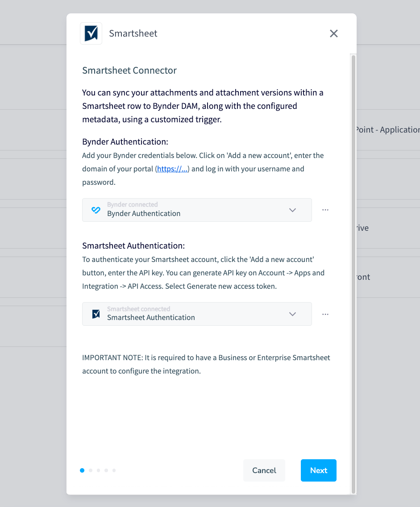Viewport: 420px width, 507px height.
Task: Select the second step indicator dot
Action: pyautogui.click(x=90, y=470)
